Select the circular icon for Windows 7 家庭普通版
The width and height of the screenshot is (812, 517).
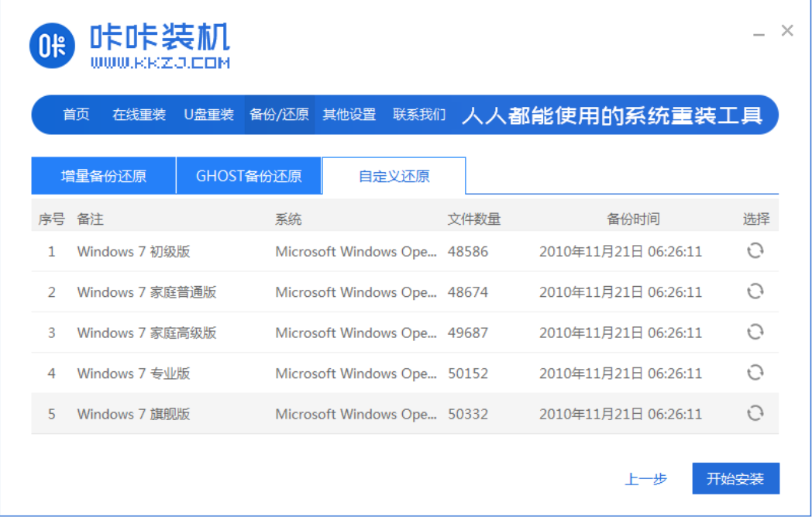[755, 292]
